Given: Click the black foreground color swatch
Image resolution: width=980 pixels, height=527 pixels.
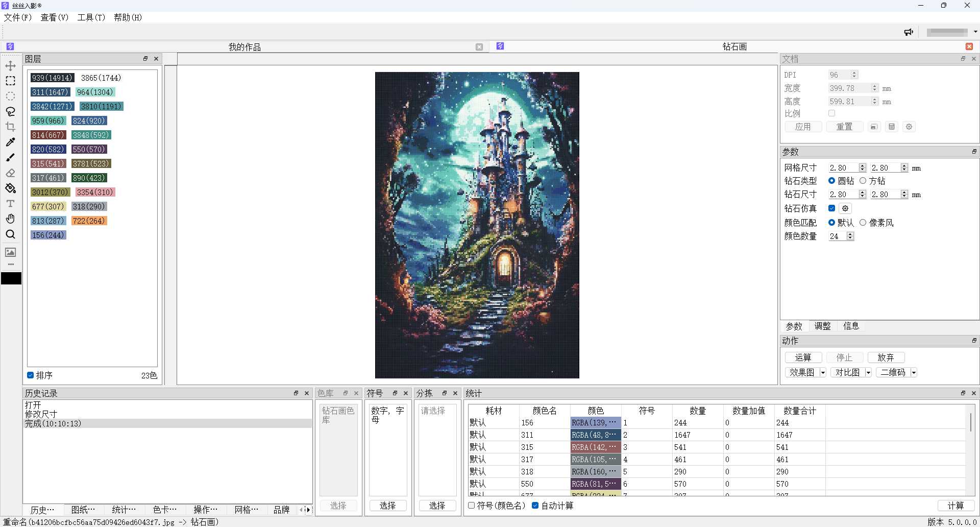Looking at the screenshot, I should [11, 278].
